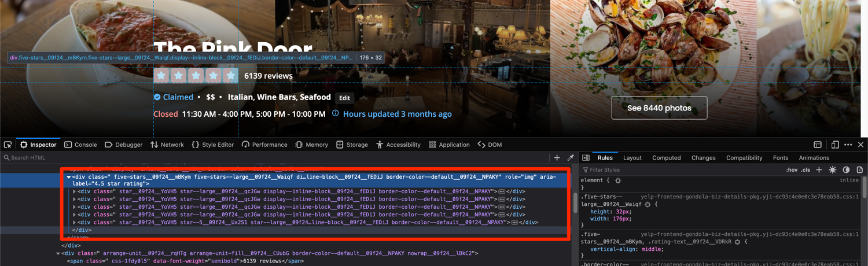Toggle dark color scheme simulation
Screen dimensions: 868x266
pyautogui.click(x=846, y=170)
